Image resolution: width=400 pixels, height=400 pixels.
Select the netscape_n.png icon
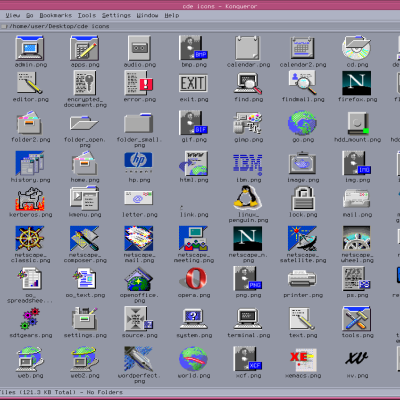click(248, 238)
